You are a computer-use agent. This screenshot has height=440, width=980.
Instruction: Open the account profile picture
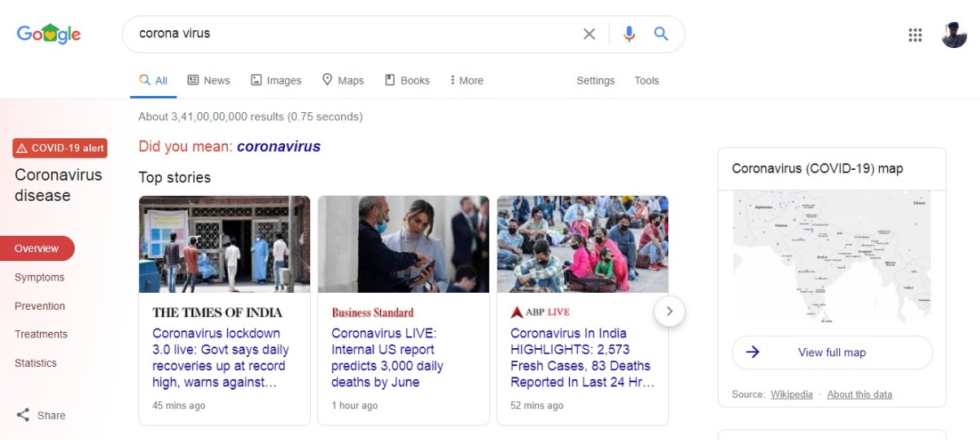coord(954,35)
